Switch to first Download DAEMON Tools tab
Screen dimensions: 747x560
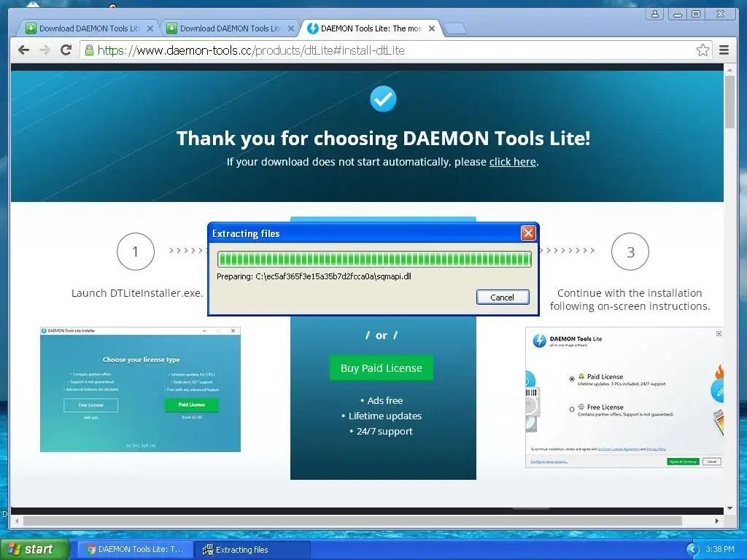point(88,28)
